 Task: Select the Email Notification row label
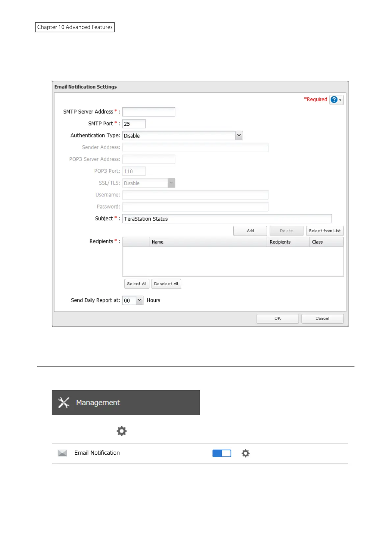tap(97, 453)
